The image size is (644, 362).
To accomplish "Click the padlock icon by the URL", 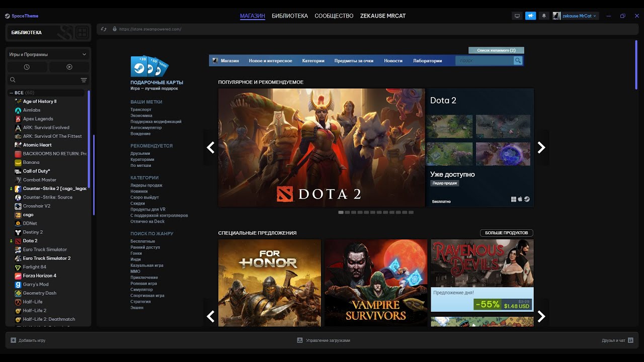I will point(115,29).
